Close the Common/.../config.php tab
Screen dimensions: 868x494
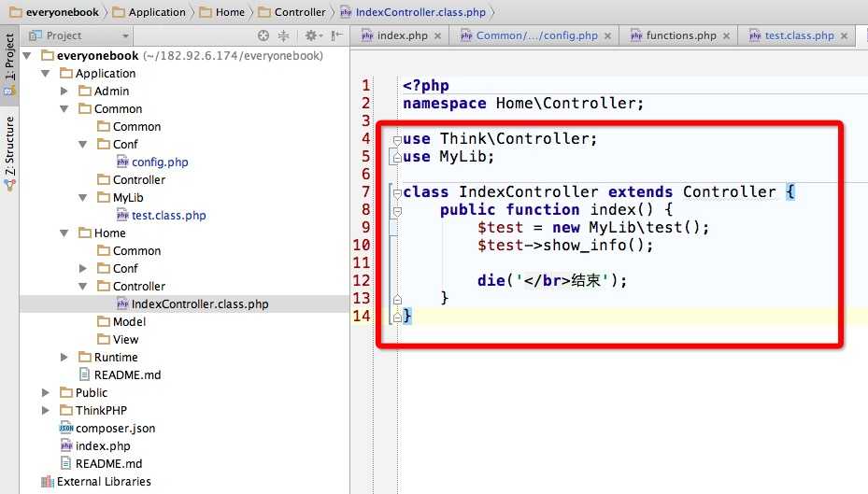(608, 36)
